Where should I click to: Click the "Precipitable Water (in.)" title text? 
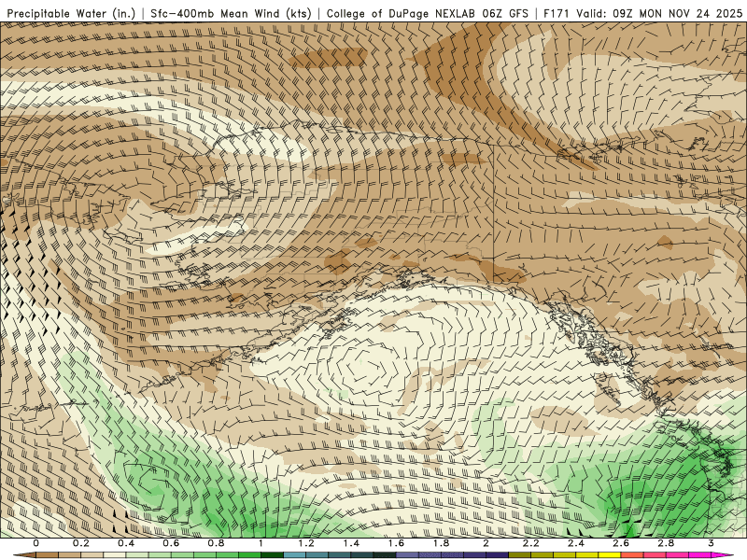click(x=72, y=13)
